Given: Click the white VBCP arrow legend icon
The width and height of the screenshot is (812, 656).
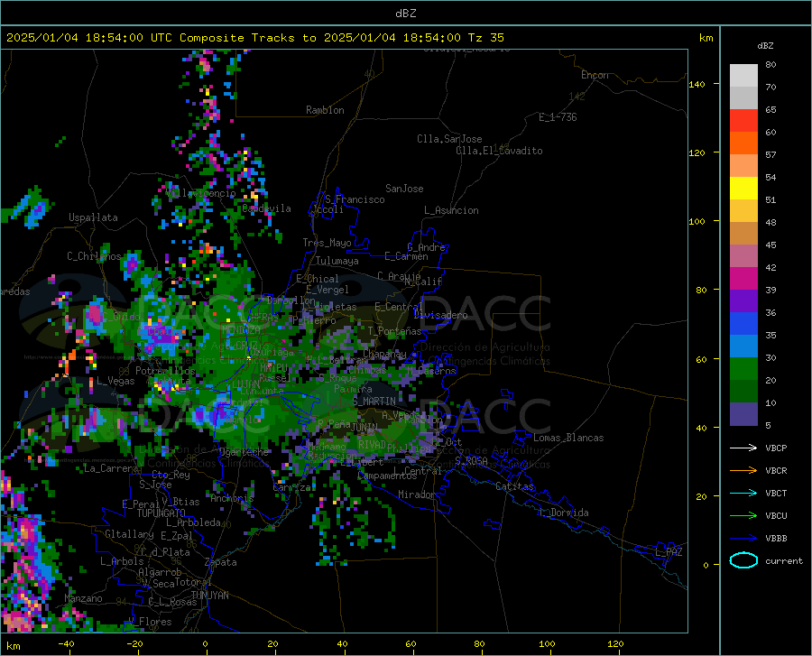Looking at the screenshot, I should tap(743, 448).
